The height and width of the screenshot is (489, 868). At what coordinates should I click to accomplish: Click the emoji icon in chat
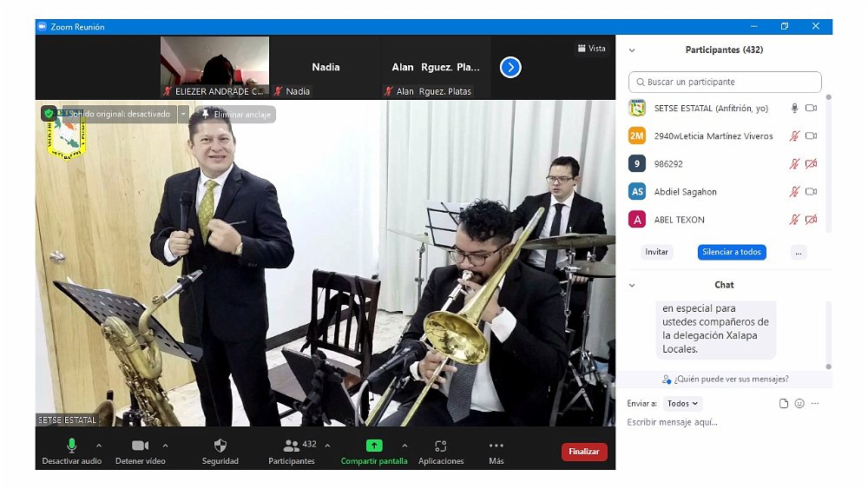799,404
